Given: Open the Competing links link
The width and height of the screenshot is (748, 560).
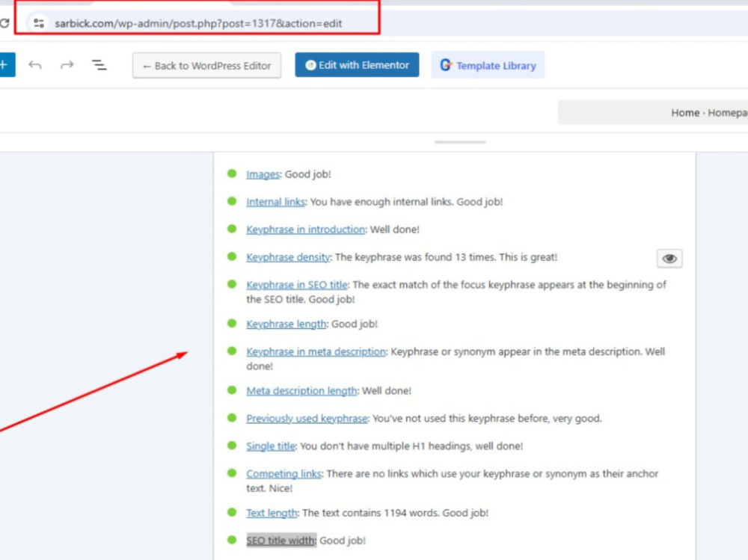Looking at the screenshot, I should coord(283,474).
